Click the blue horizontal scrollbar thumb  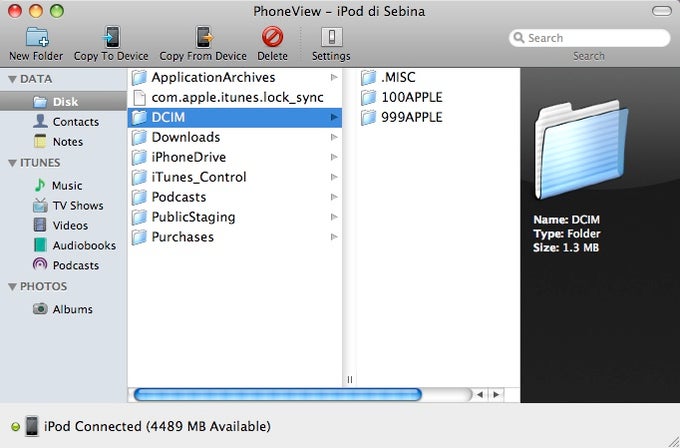[278, 395]
